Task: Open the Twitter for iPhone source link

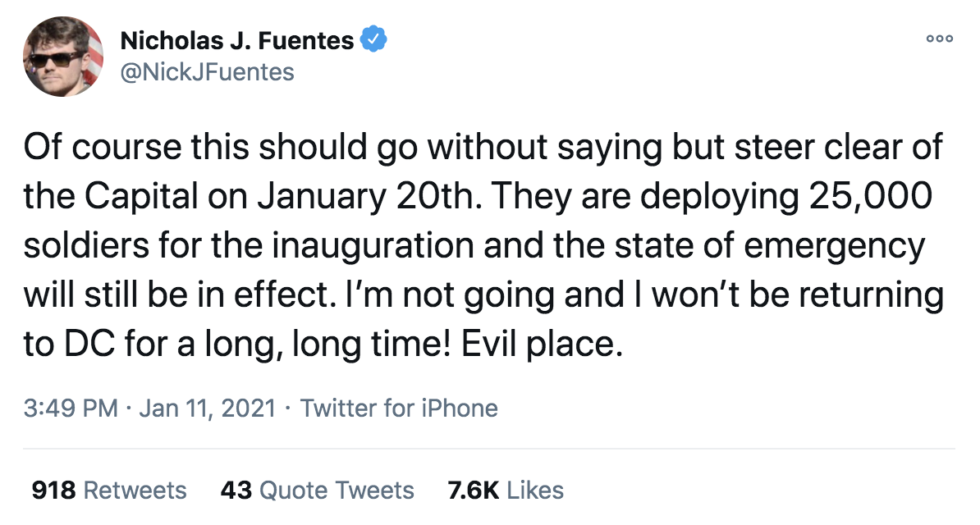Action: coord(399,408)
